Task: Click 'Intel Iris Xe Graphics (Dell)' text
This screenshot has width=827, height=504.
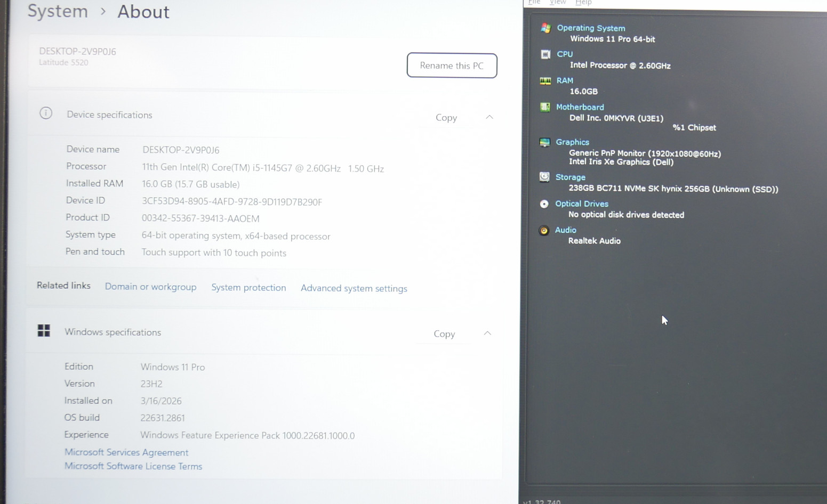Action: click(621, 162)
